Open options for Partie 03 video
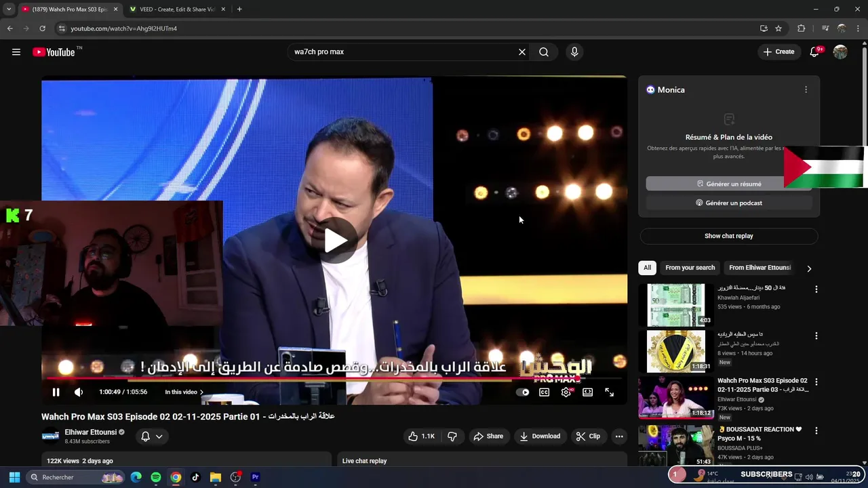 point(816,382)
